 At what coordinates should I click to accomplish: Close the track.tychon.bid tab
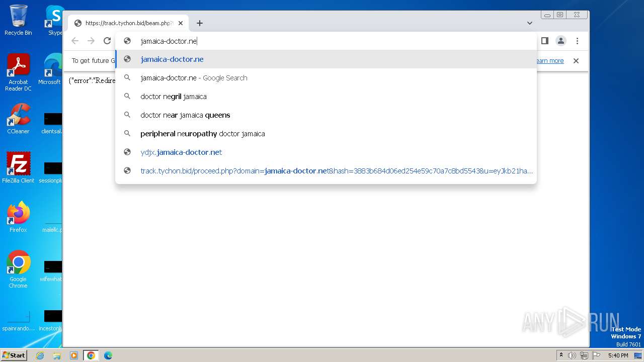pyautogui.click(x=181, y=23)
